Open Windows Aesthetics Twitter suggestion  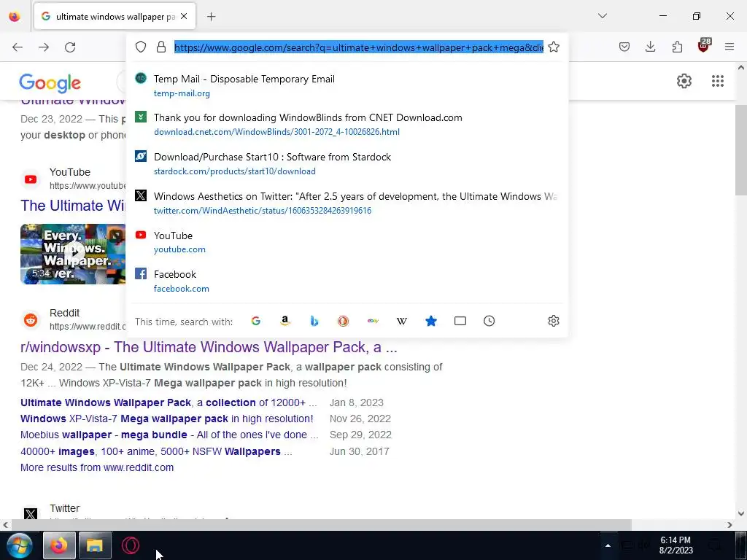(x=347, y=203)
